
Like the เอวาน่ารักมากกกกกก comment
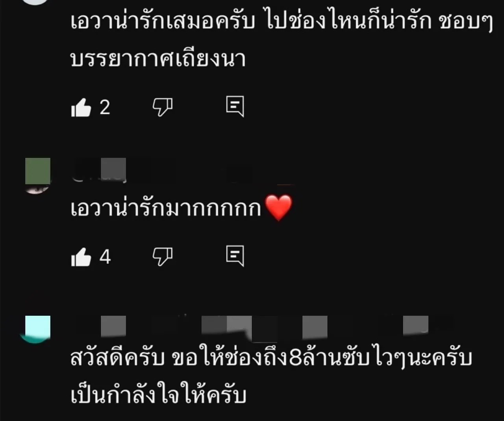[81, 257]
